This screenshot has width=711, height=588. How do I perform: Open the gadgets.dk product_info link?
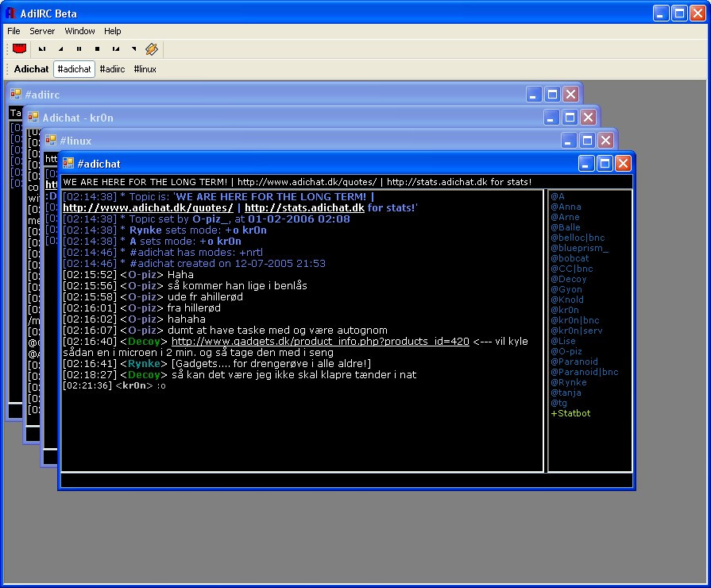pyautogui.click(x=320, y=341)
